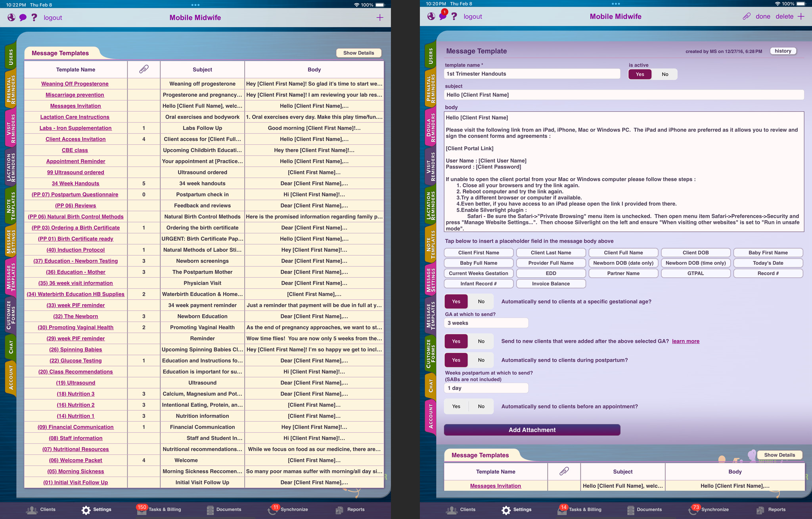Open Clients in right window bottom bar
The height and width of the screenshot is (519, 812).
point(461,510)
